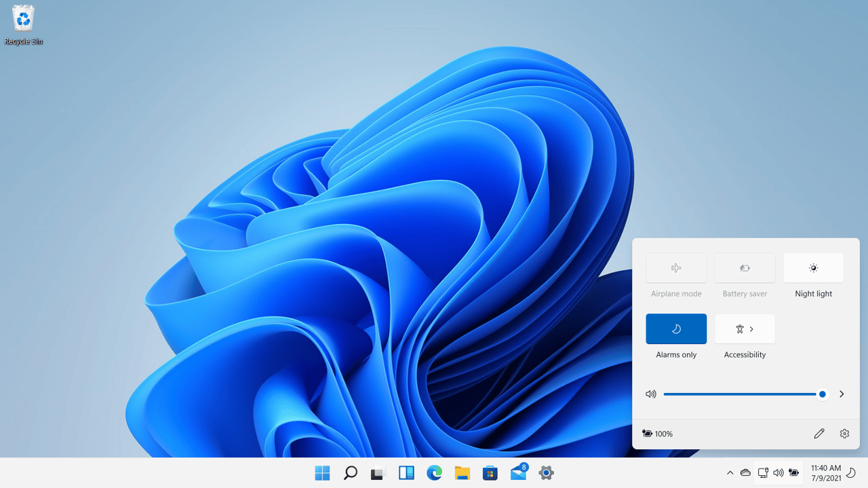Open Settings from the quick settings gear icon
868x488 pixels.
point(844,433)
